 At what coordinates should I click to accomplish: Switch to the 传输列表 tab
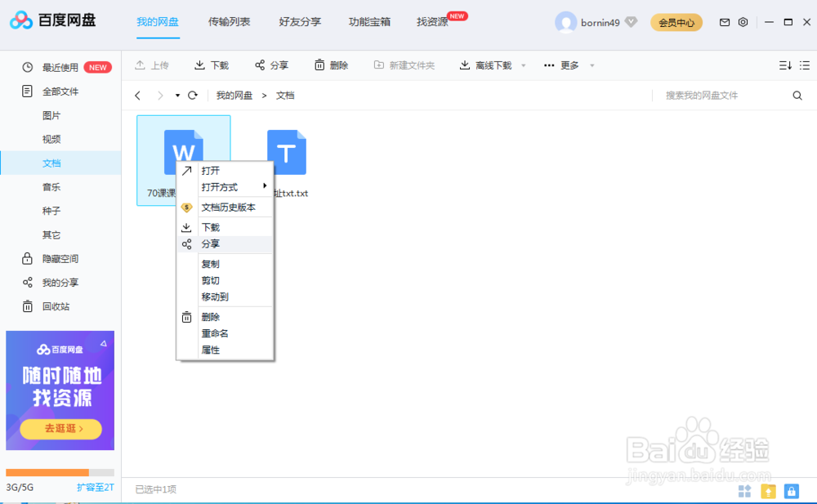coord(229,23)
